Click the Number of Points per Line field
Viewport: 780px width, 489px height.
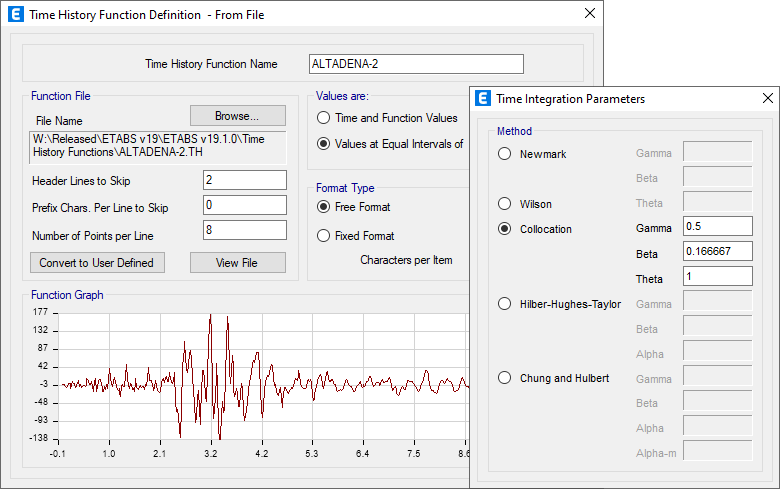tap(244, 231)
